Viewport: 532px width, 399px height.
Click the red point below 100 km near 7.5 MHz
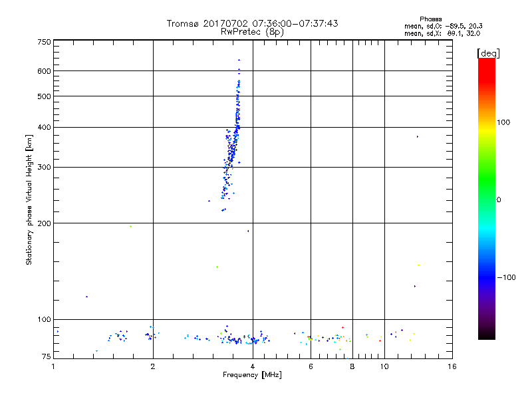[342, 327]
